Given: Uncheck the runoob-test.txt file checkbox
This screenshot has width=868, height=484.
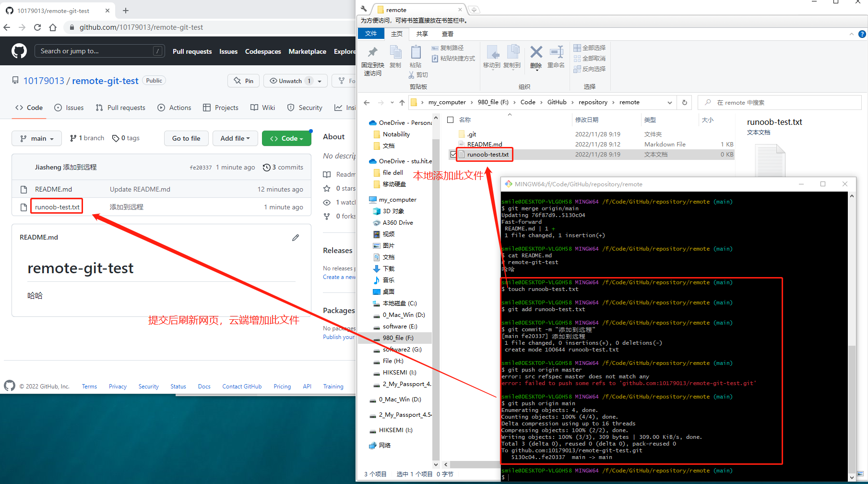Looking at the screenshot, I should click(x=453, y=155).
